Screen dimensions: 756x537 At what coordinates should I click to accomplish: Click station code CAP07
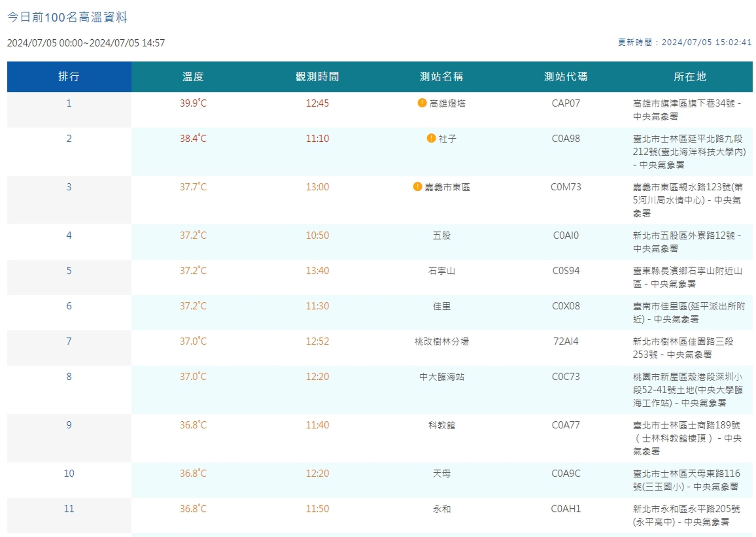[566, 103]
